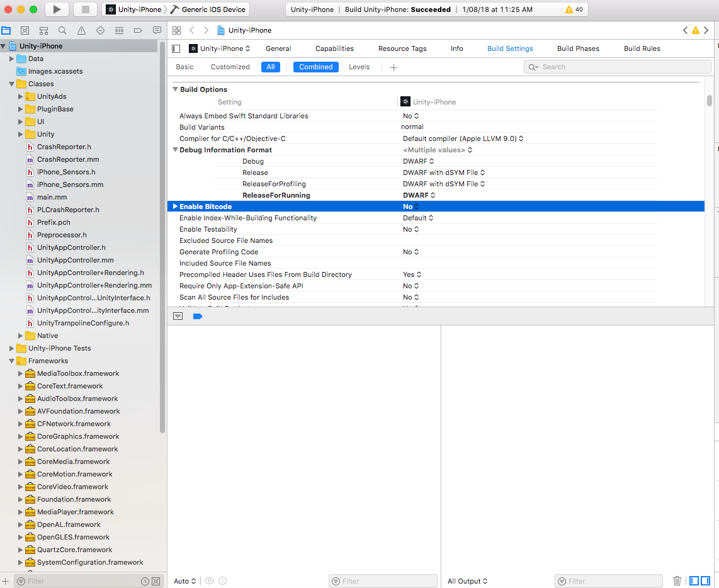This screenshot has width=719, height=588.
Task: Select the main.mm file
Action: point(52,197)
